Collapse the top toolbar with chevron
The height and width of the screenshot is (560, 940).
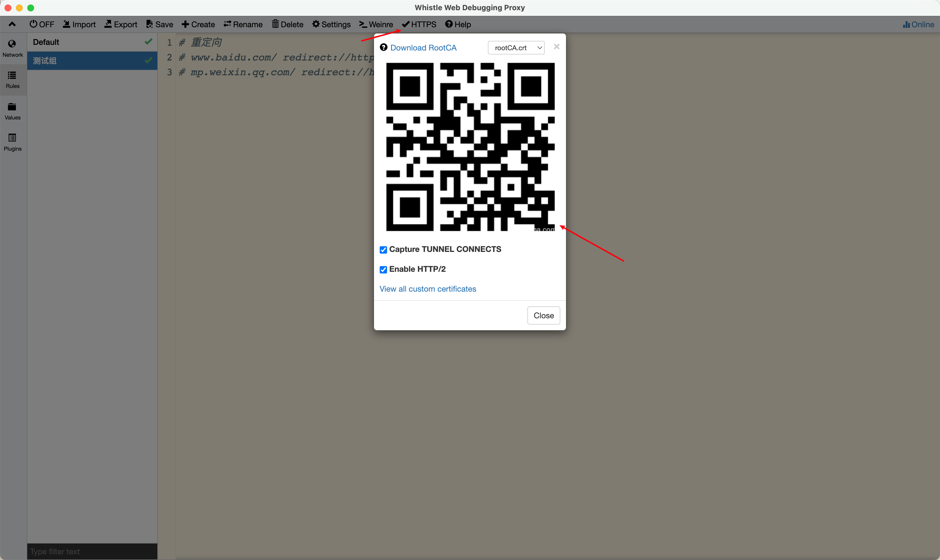12,24
